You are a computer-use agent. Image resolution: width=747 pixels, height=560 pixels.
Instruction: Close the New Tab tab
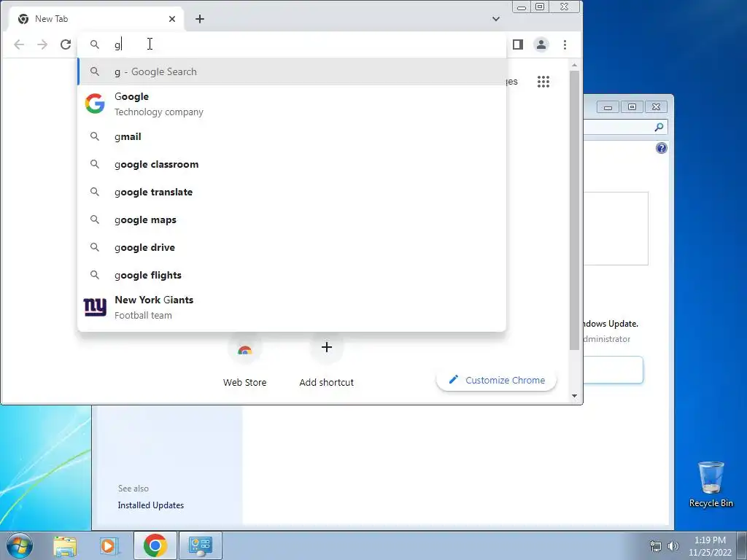172,19
